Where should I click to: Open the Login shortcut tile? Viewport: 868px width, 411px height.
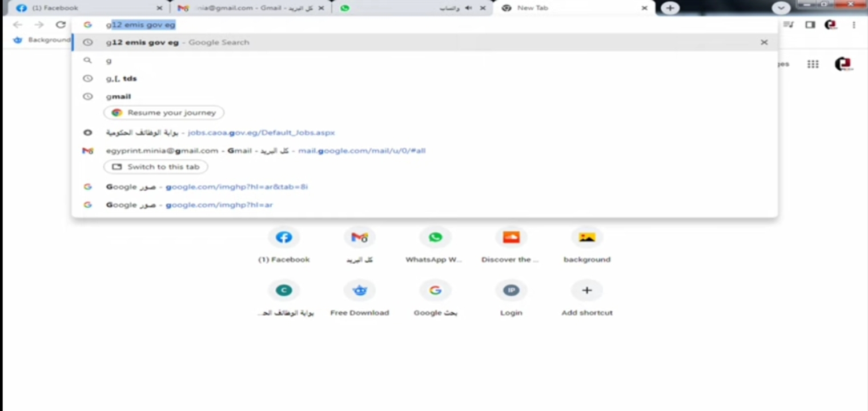[x=511, y=299]
